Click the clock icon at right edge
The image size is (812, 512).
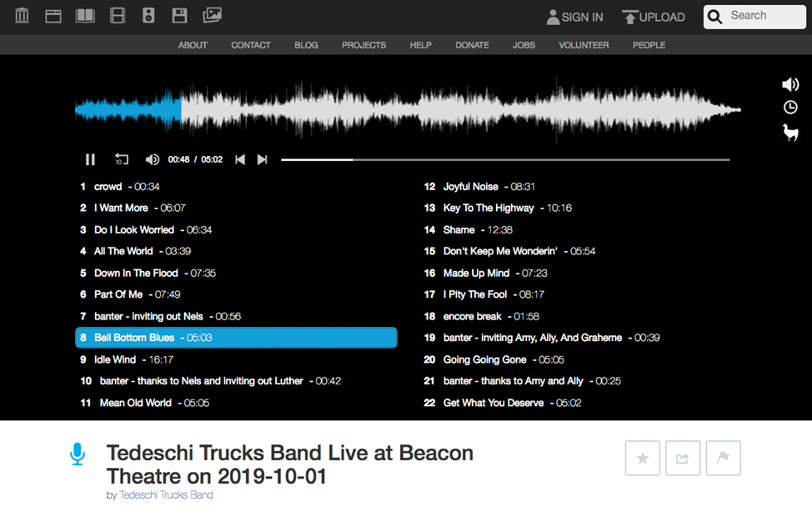[x=790, y=108]
